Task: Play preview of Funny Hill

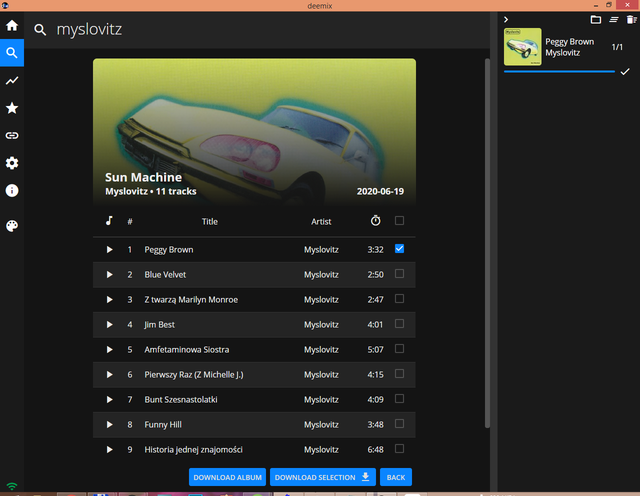Action: 109,425
